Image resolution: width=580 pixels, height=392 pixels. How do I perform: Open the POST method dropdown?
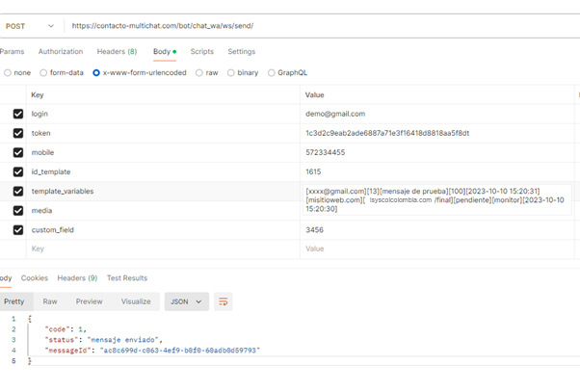click(x=30, y=26)
